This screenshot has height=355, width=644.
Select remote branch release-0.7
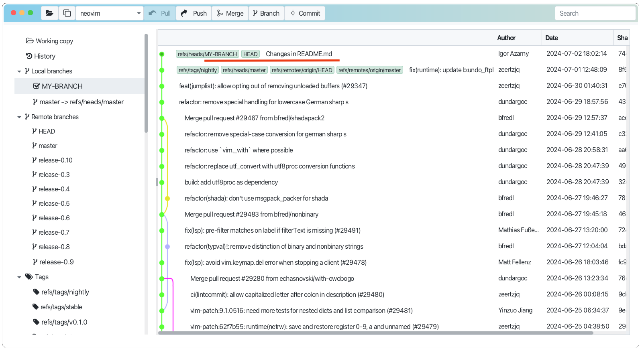coord(51,232)
